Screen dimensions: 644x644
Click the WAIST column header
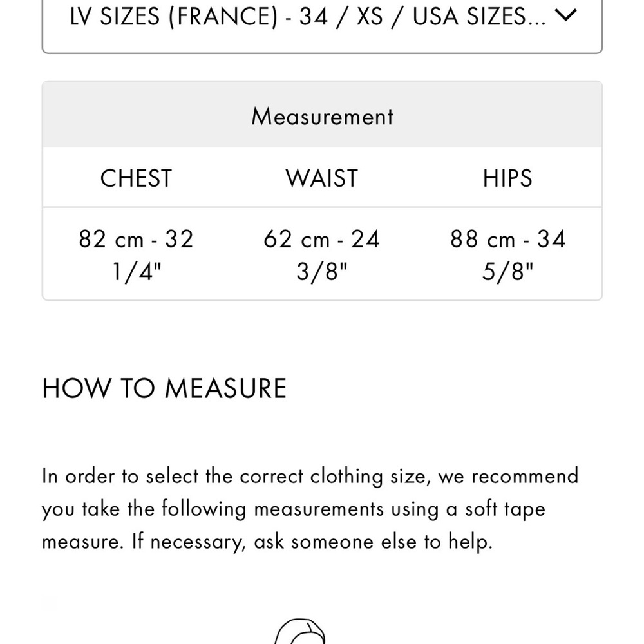(322, 178)
